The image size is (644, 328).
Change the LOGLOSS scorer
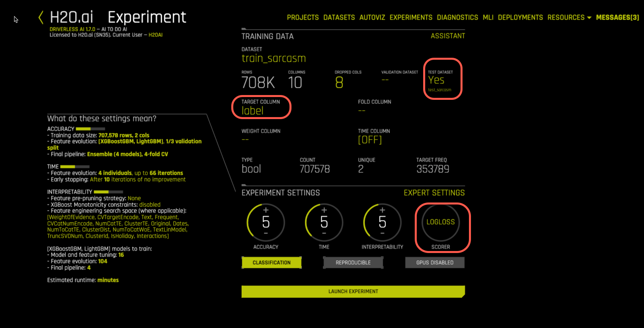(441, 222)
